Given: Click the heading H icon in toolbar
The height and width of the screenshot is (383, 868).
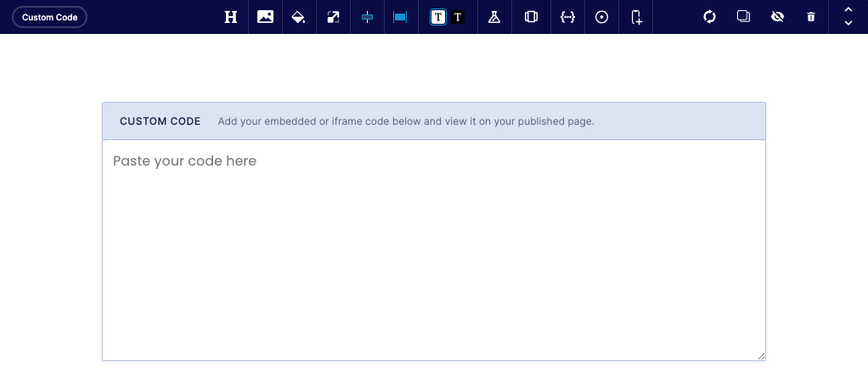Looking at the screenshot, I should tap(230, 17).
